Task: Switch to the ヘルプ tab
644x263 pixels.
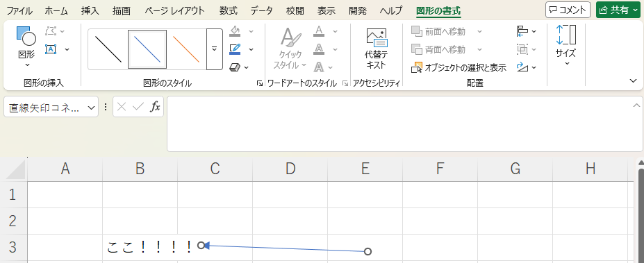Action: pyautogui.click(x=391, y=10)
